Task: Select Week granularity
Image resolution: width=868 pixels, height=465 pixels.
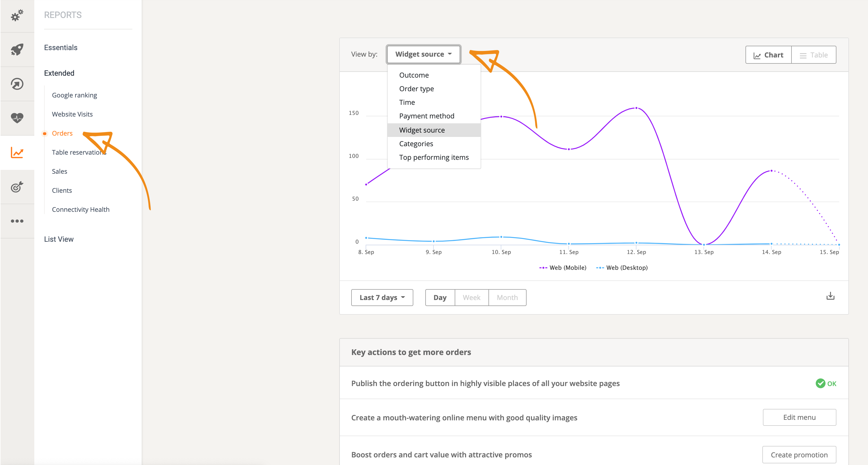Action: [x=471, y=298]
